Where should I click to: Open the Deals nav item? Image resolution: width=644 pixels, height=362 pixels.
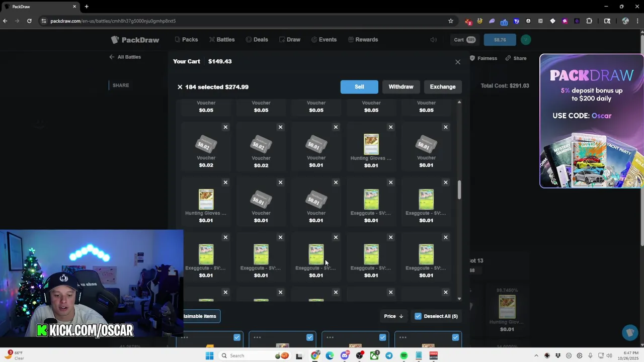coord(257,40)
